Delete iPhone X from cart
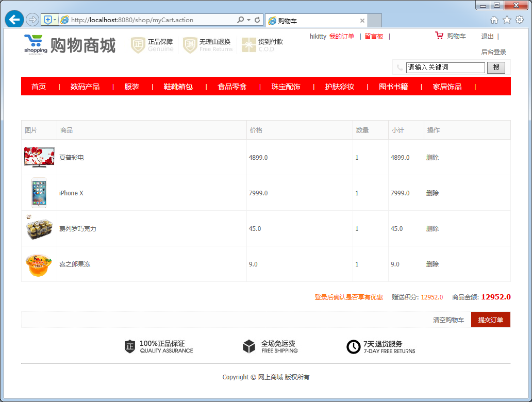532x402 pixels. (433, 193)
